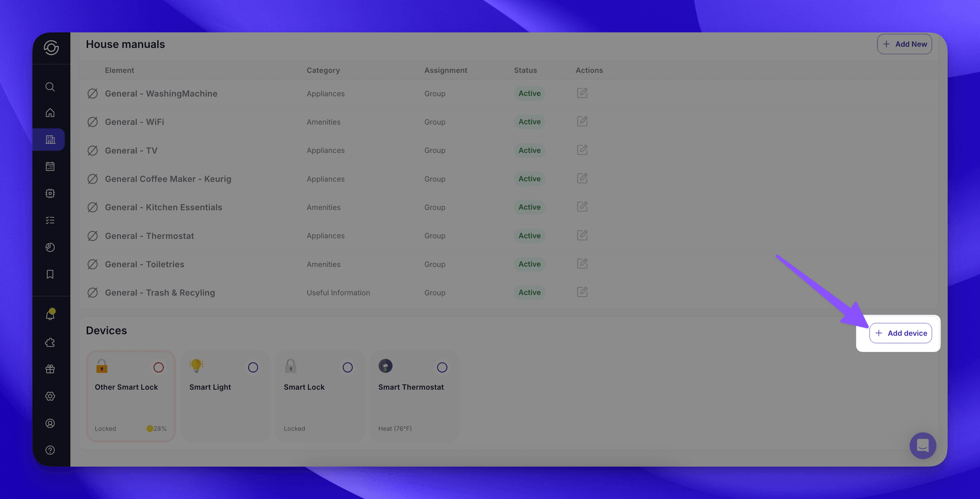
Task: Click the Add New button
Action: coord(904,44)
